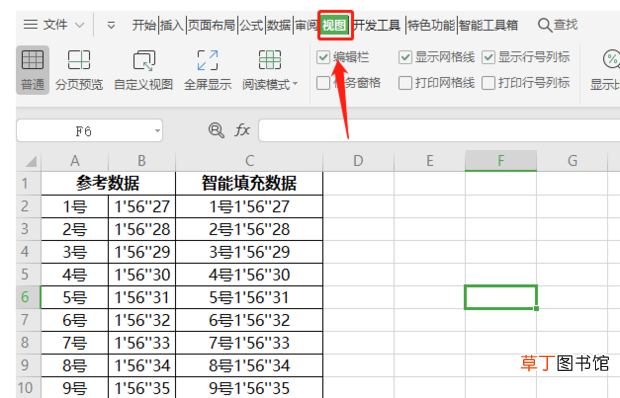Select column A header

(75, 161)
